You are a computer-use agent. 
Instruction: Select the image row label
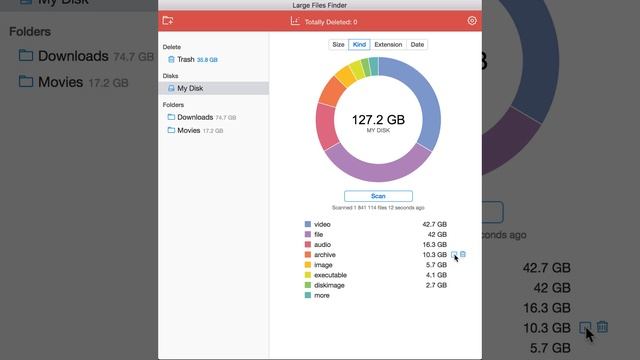[323, 265]
